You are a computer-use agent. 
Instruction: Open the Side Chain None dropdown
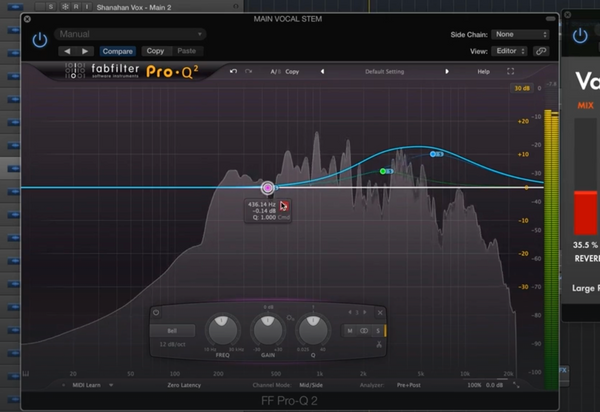pos(520,34)
